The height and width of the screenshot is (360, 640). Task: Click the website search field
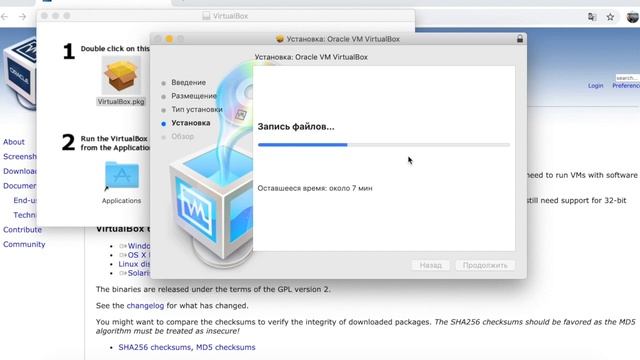pos(627,78)
